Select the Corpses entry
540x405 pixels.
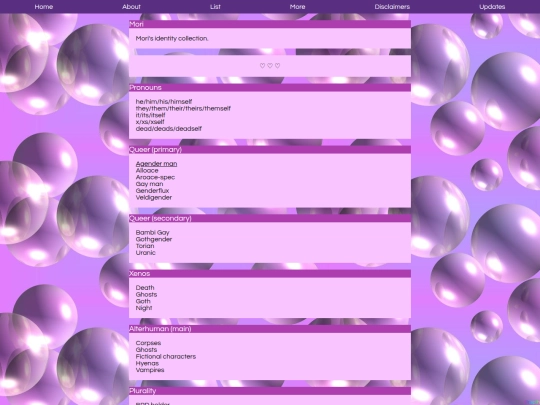coord(148,343)
